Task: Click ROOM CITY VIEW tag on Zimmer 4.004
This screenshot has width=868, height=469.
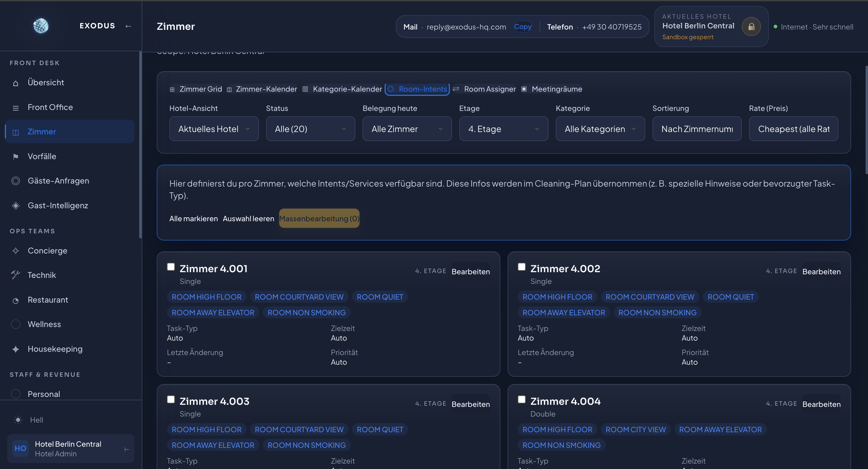Action: pos(636,429)
